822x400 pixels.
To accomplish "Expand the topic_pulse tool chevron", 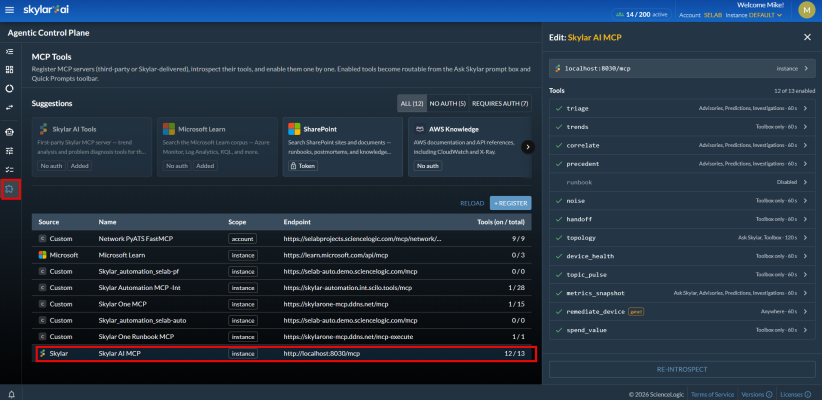I will click(x=805, y=275).
